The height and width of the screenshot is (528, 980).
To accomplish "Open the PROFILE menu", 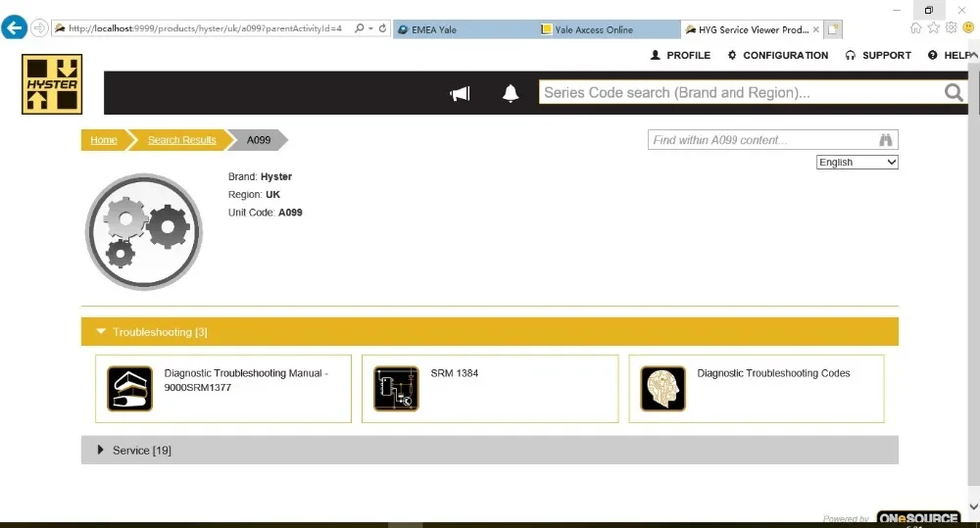I will tap(680, 55).
